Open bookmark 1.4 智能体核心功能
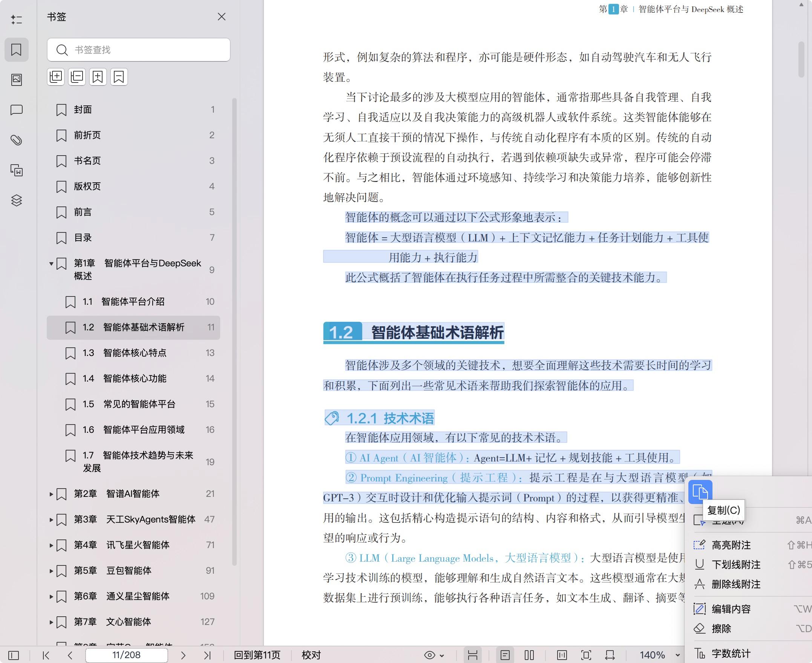Viewport: 812px width, 663px height. click(x=133, y=379)
